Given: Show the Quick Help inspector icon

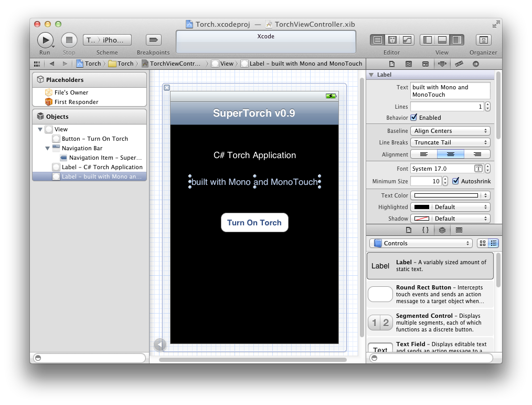Looking at the screenshot, I should [x=409, y=64].
